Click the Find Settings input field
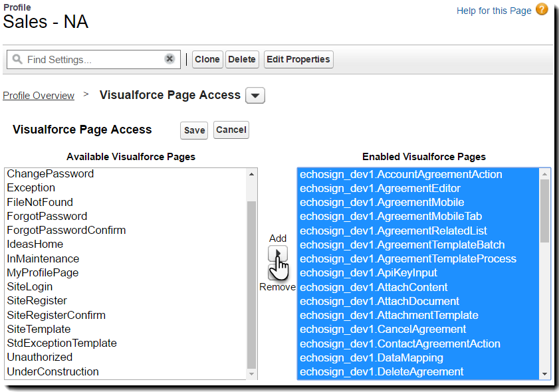Screen dimensions: 559x392 click(x=93, y=59)
